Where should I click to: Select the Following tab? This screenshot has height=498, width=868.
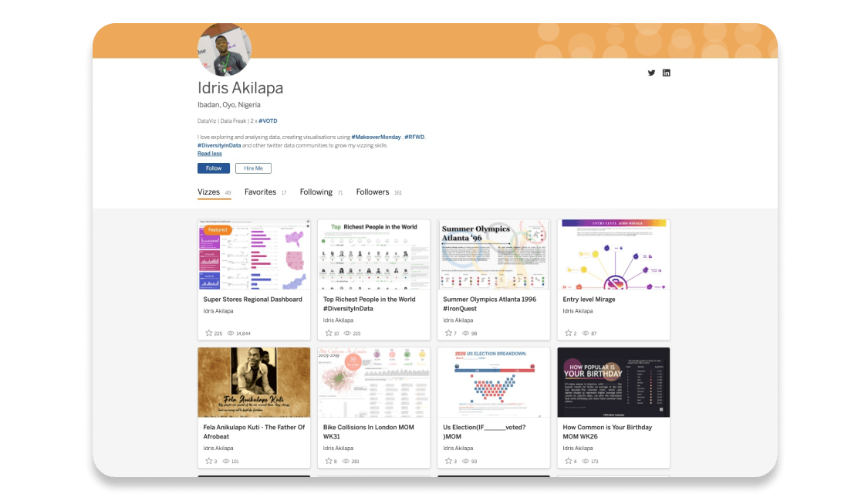click(x=316, y=192)
